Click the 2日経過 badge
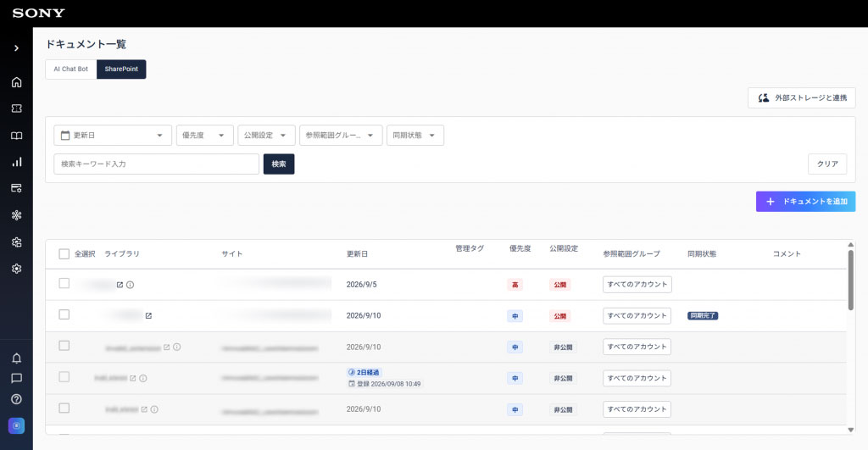 coord(364,373)
